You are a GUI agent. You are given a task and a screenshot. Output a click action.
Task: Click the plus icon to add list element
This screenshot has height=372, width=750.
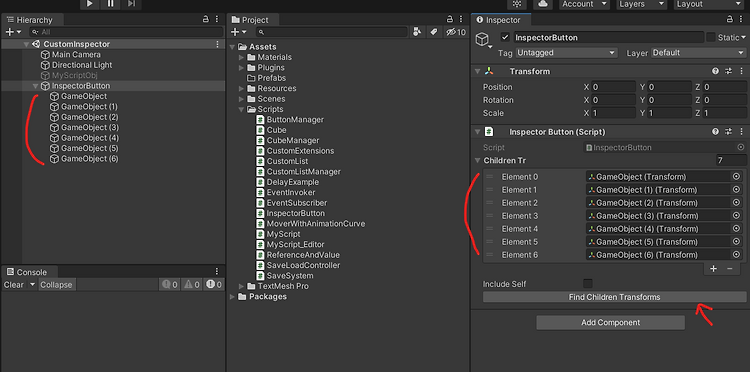[x=713, y=269]
